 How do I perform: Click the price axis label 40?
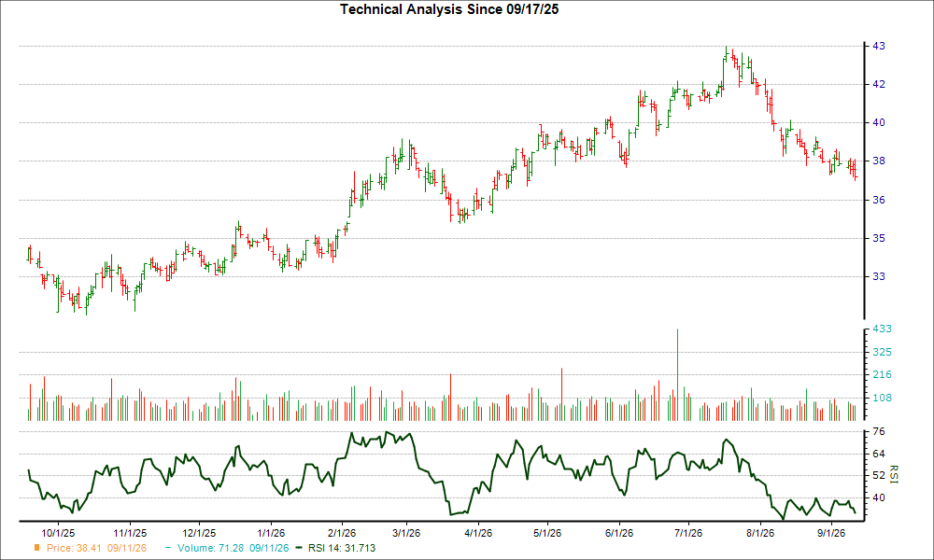879,122
